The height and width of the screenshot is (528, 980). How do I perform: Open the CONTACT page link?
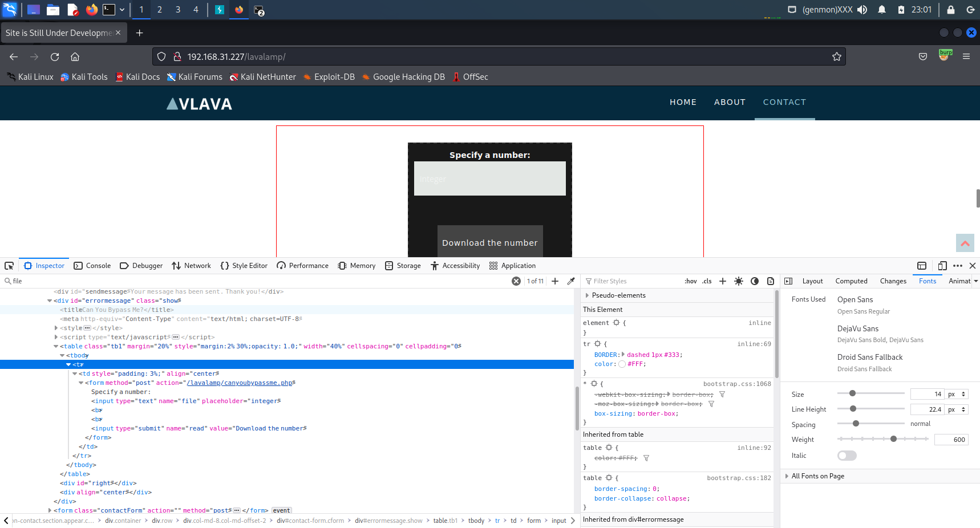tap(785, 102)
